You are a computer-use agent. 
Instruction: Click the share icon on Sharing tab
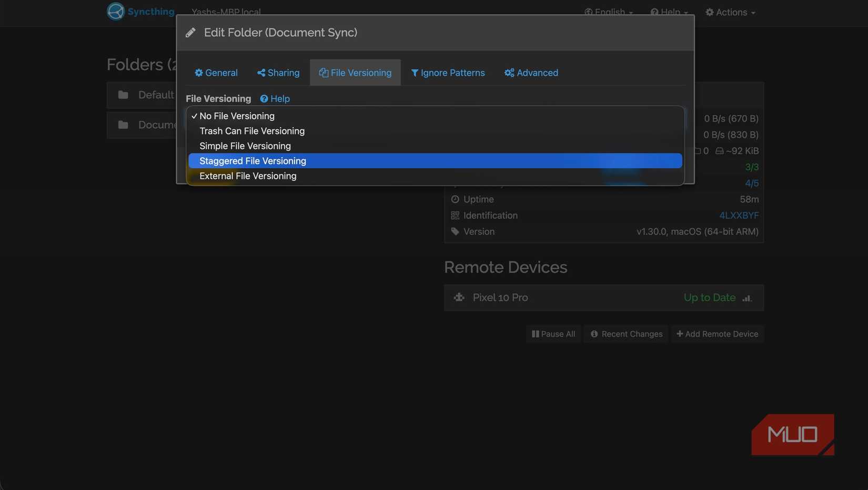click(261, 73)
